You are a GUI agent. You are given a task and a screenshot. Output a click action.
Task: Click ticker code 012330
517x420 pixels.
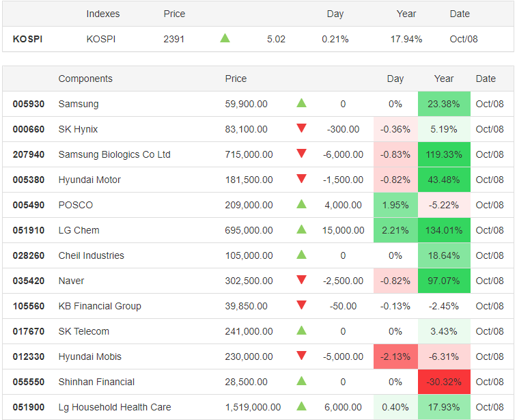29,356
